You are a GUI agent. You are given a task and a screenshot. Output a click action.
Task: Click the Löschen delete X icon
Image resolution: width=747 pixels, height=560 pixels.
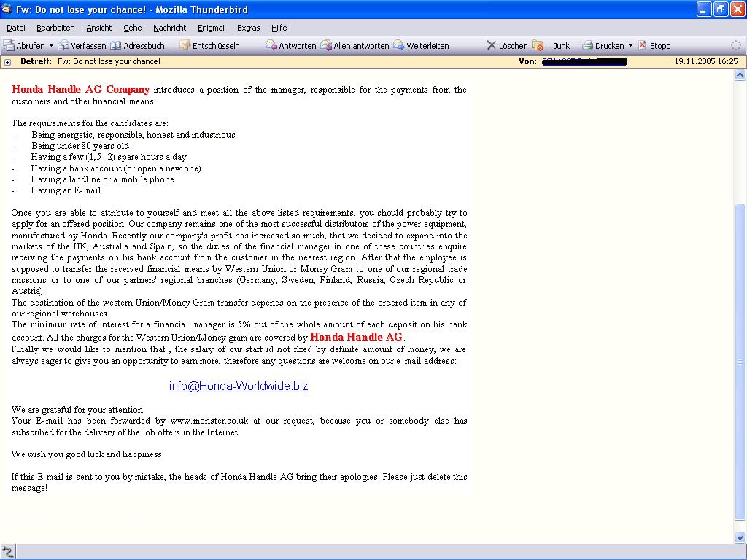click(x=491, y=46)
